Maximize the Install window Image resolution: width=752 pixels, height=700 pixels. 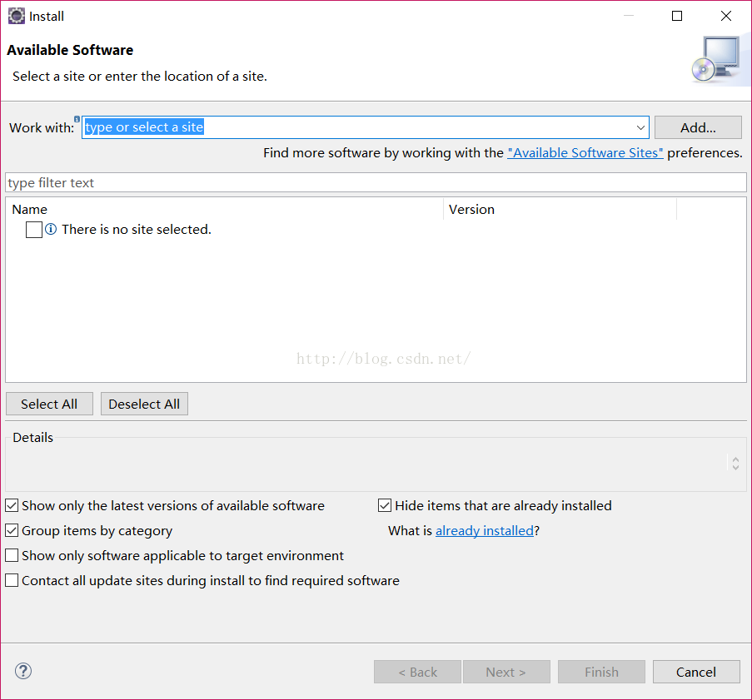point(677,16)
